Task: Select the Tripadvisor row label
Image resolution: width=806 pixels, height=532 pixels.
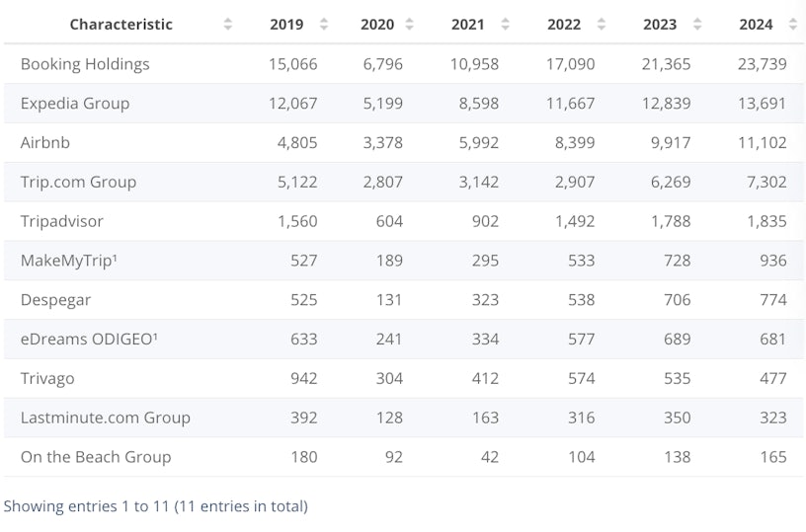Action: pyautogui.click(x=61, y=221)
